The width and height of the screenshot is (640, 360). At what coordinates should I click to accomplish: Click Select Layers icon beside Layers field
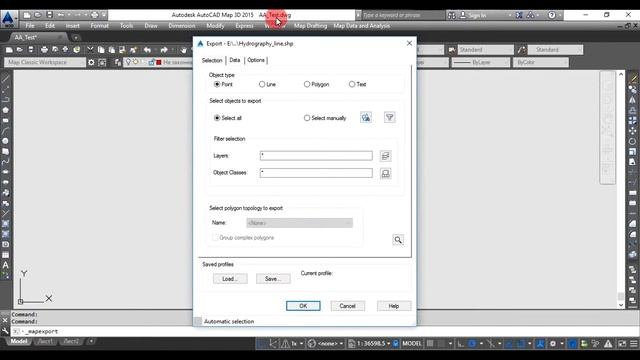tap(385, 156)
